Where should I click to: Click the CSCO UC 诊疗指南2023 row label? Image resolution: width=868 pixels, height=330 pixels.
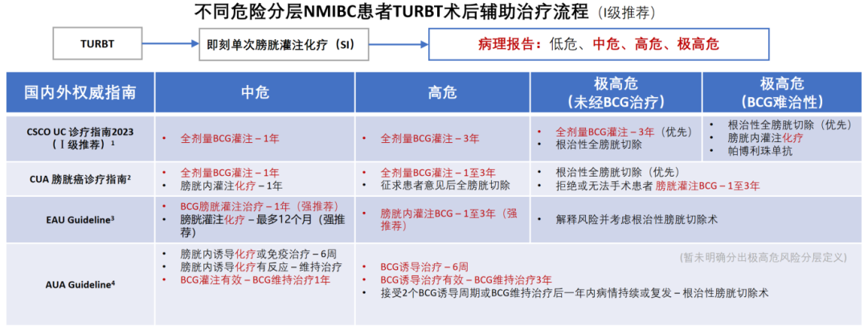(x=81, y=137)
